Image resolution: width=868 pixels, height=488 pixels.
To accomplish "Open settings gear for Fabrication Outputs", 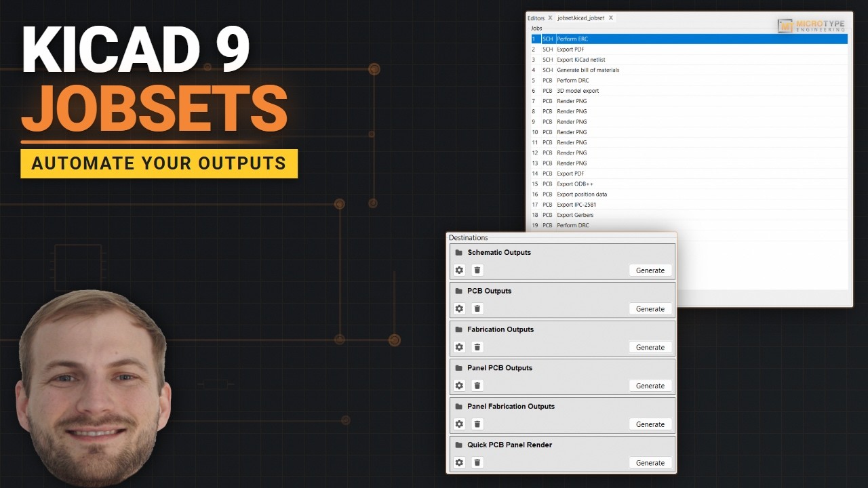I will [x=459, y=347].
